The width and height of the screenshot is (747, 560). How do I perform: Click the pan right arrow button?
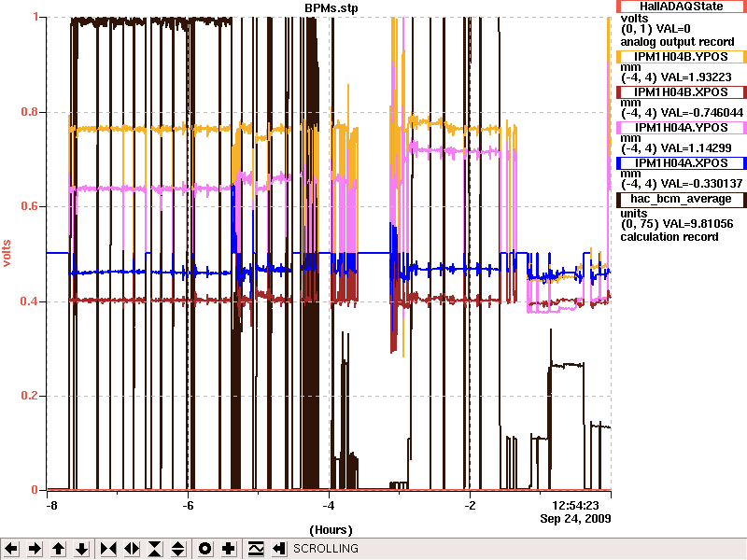pos(35,549)
